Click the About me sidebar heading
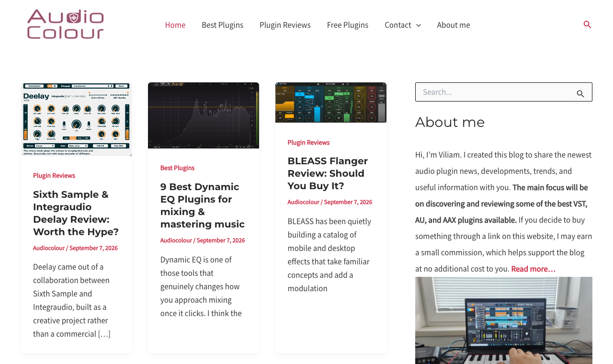 [450, 122]
